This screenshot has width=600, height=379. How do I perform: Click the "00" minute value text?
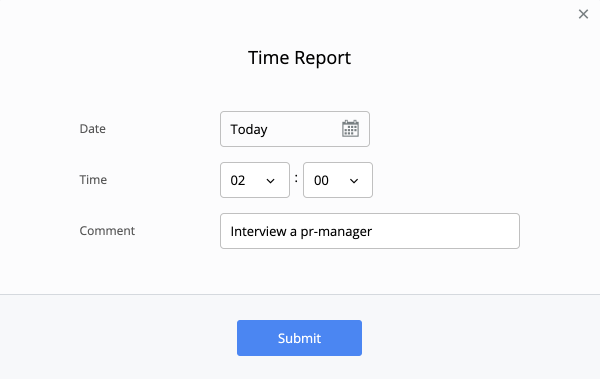pos(321,180)
